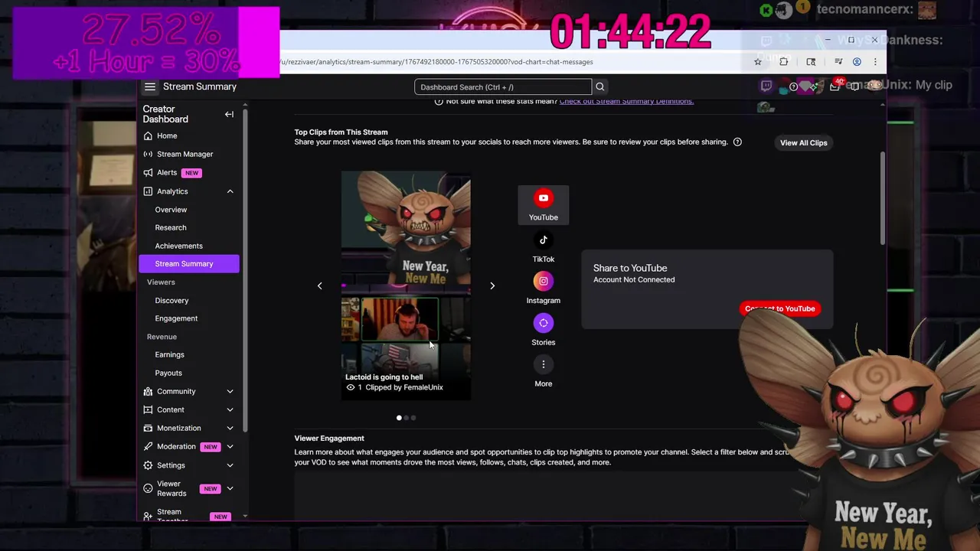The height and width of the screenshot is (551, 980).
Task: Click the 'Top Clips from This Stream' heading
Action: pos(341,132)
